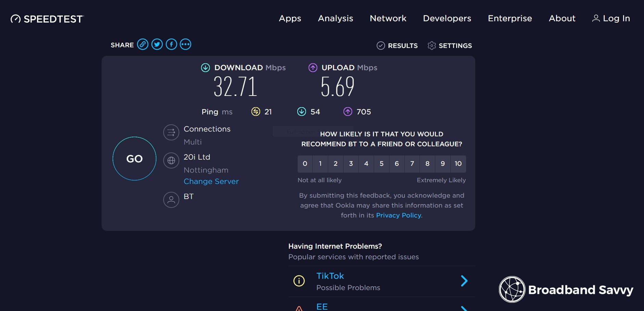Viewport: 644px width, 311px height.
Task: Click the Change Server link
Action: point(211,181)
